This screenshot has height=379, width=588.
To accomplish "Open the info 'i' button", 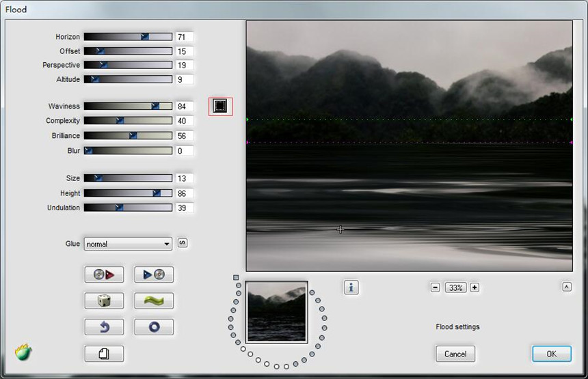I will coord(351,287).
